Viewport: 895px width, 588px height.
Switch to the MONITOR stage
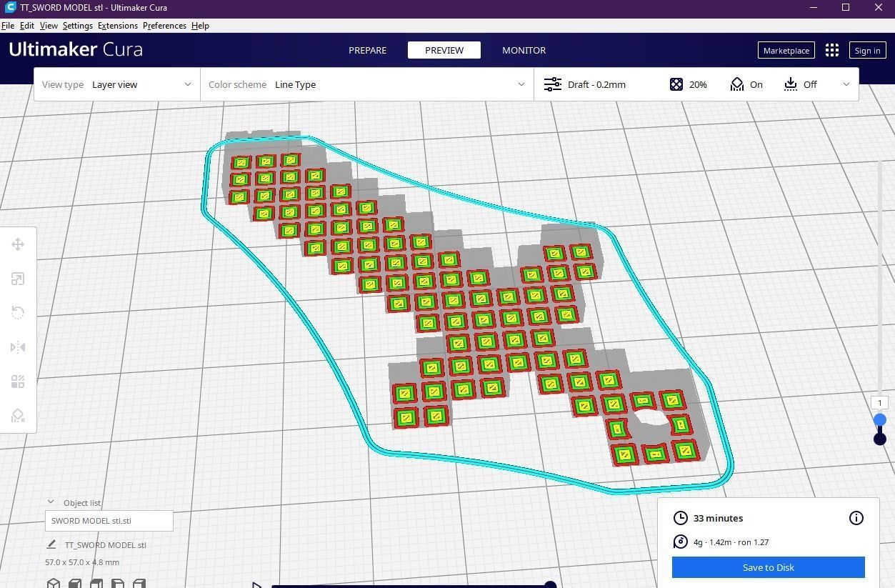coord(524,50)
